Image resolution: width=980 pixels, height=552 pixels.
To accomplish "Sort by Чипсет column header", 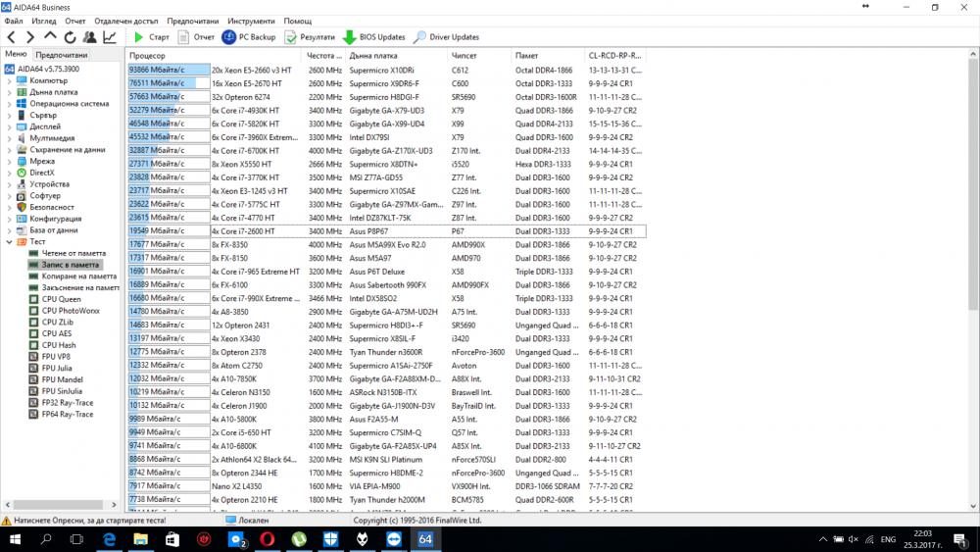I will click(480, 56).
